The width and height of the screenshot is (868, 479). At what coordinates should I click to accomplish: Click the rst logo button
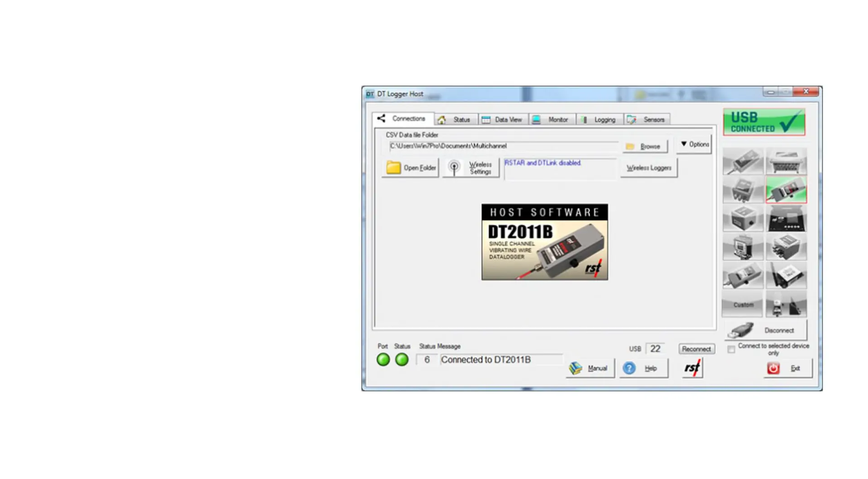[692, 368]
